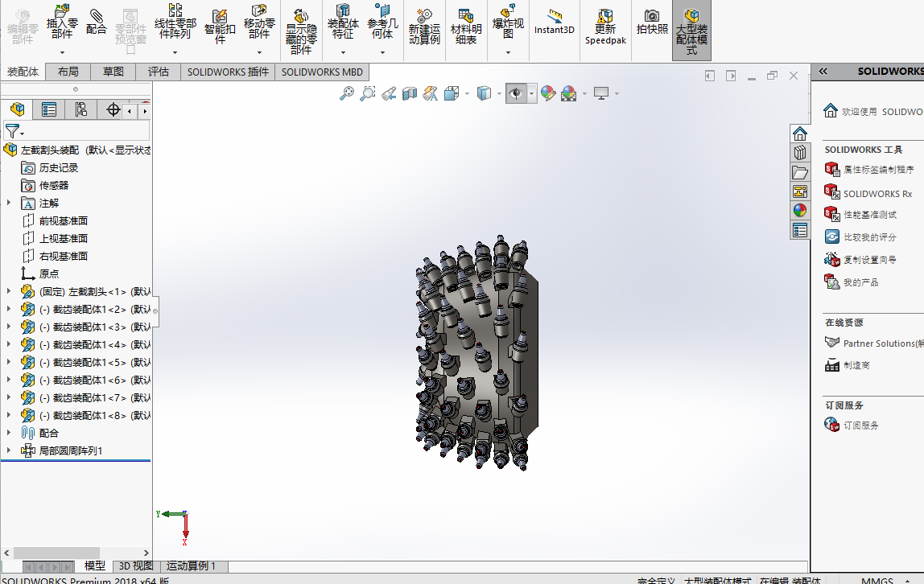Switch to 装配体 (Assembly) ribbon tab
The height and width of the screenshot is (584, 924).
(23, 72)
